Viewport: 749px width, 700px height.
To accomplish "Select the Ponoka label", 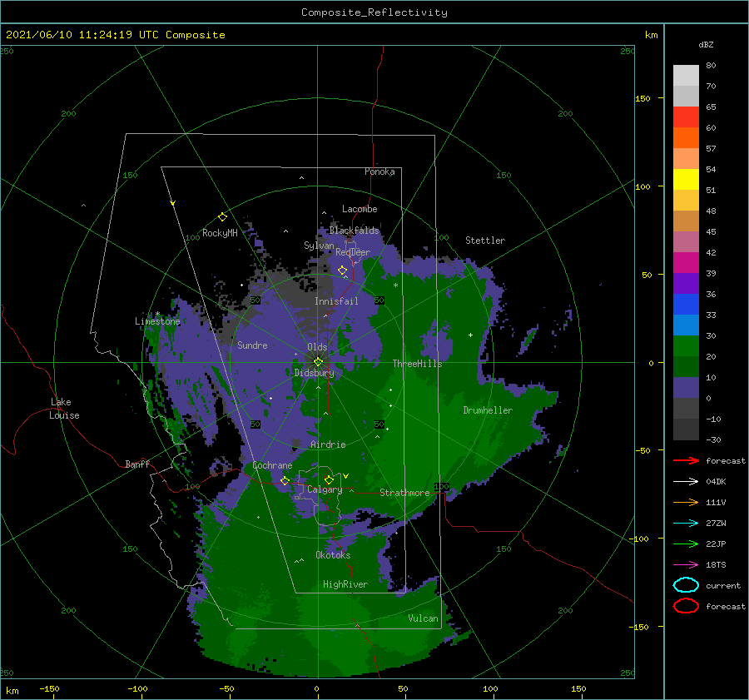I will [x=379, y=171].
